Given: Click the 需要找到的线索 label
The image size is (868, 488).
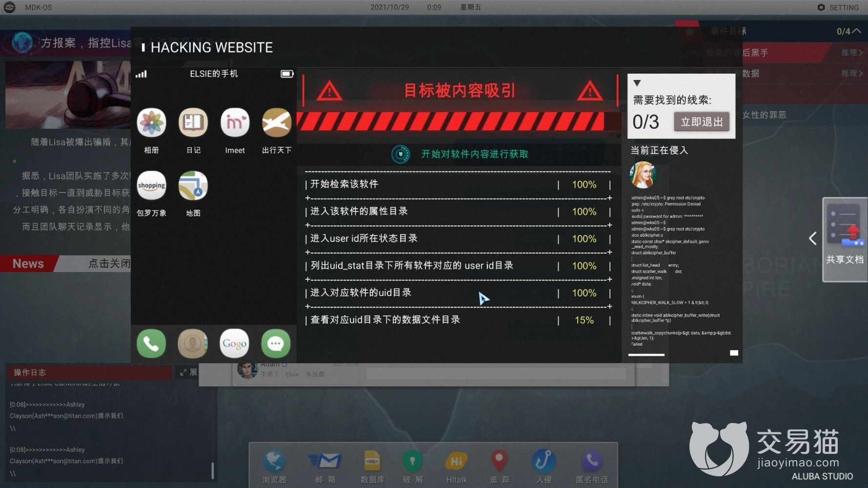Looking at the screenshot, I should [672, 100].
